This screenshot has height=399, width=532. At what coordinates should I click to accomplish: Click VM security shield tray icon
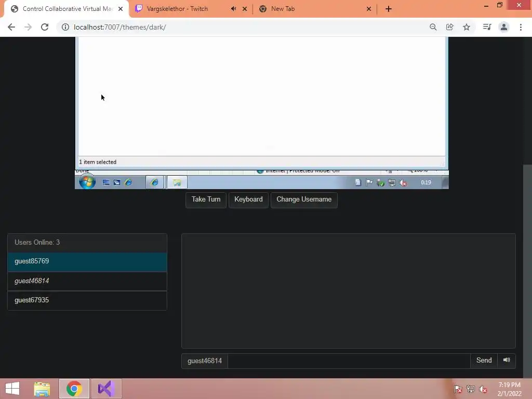380,183
